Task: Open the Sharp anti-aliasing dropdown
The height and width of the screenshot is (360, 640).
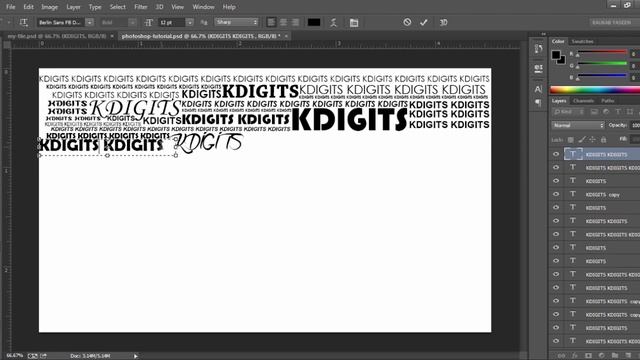Action: (x=237, y=22)
